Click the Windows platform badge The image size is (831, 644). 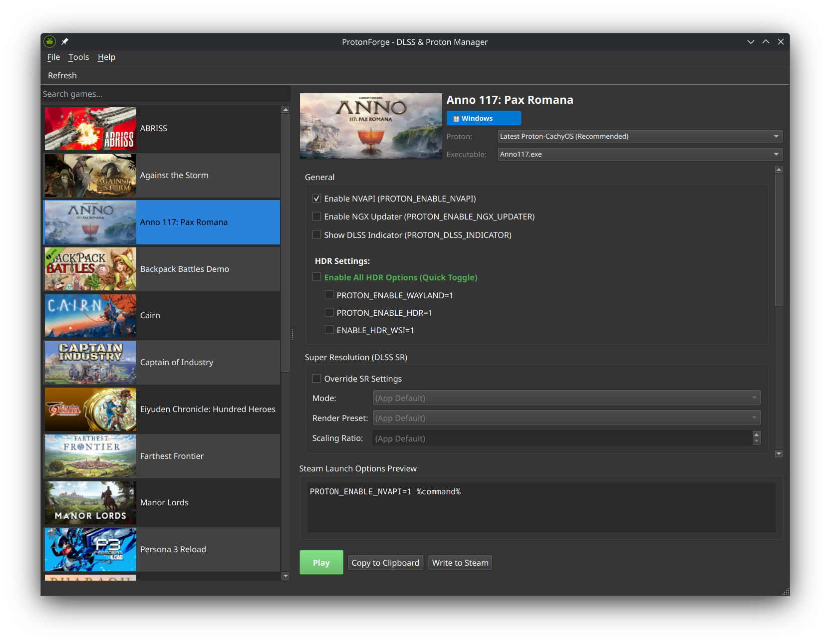tap(483, 118)
